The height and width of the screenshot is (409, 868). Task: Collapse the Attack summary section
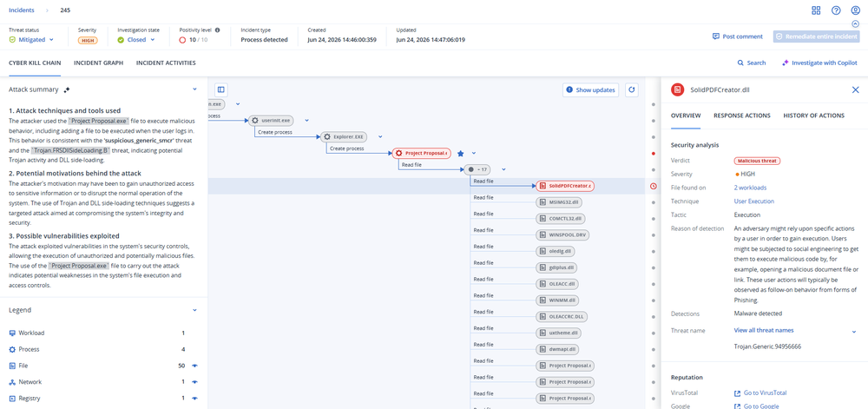click(x=194, y=89)
